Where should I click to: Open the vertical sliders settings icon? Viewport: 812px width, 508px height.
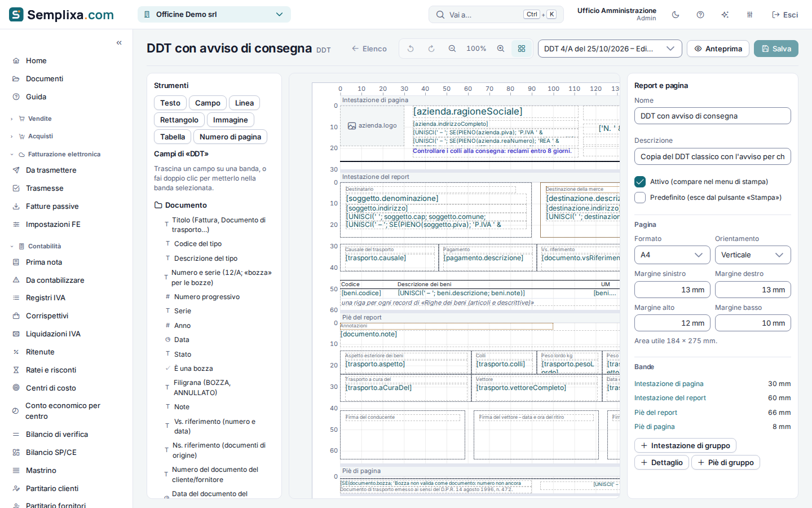750,15
